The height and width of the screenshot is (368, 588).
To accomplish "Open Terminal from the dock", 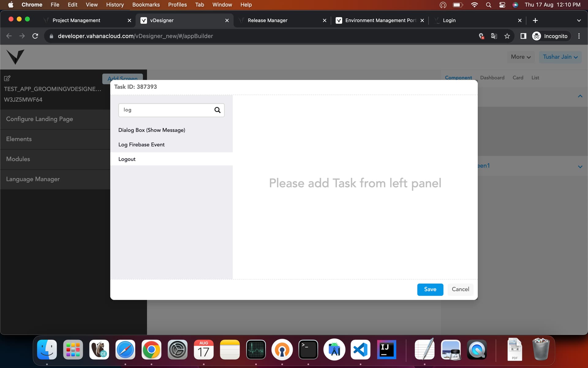I will [x=308, y=350].
